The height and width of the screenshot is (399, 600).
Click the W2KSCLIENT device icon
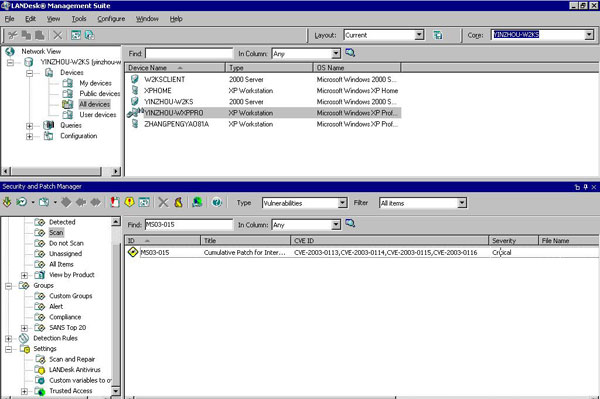tap(135, 79)
